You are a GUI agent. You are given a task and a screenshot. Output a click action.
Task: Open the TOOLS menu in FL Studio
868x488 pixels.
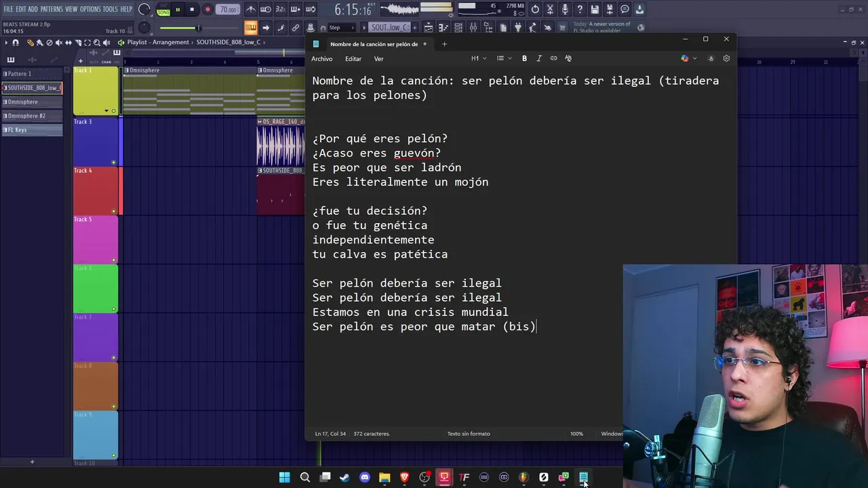[x=111, y=9]
